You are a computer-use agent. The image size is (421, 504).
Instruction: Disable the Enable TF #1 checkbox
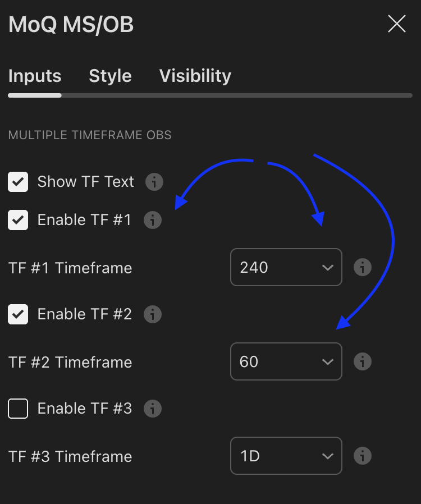point(18,220)
